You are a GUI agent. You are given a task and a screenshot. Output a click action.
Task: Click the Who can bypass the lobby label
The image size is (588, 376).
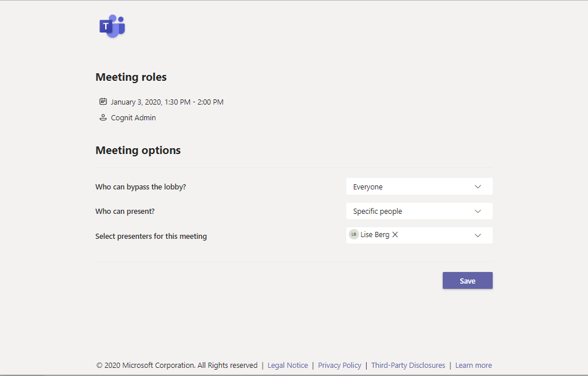click(x=141, y=187)
